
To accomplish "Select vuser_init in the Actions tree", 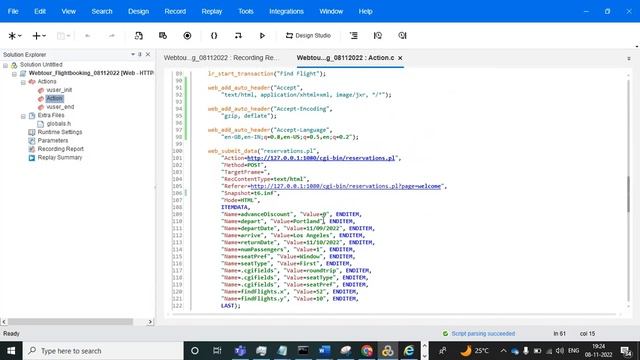I will coord(59,90).
